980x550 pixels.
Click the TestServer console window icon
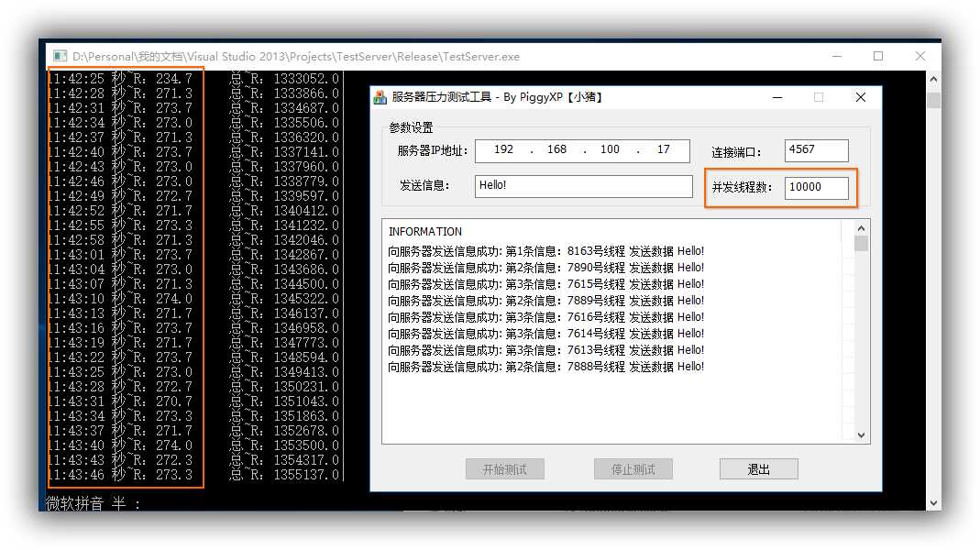click(60, 56)
